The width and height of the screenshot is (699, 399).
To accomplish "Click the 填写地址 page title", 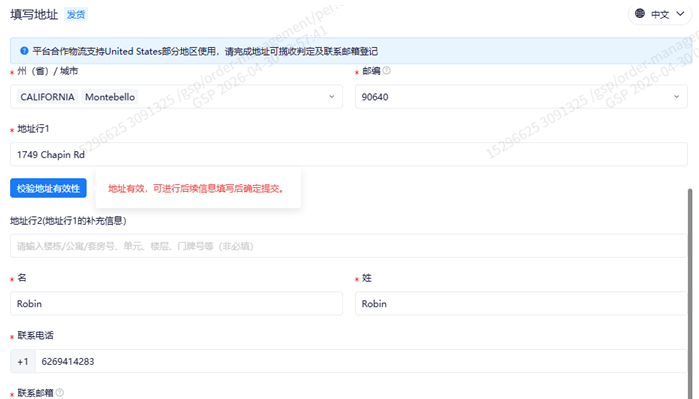I will pyautogui.click(x=34, y=15).
